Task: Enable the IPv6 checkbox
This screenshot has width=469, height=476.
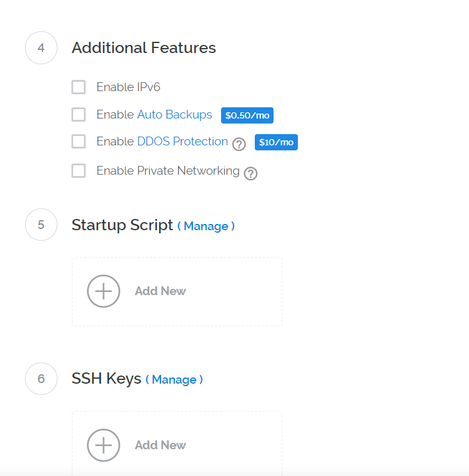Action: (79, 87)
